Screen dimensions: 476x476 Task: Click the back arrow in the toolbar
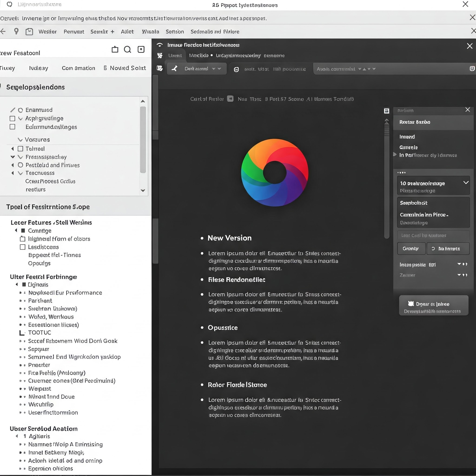coord(3,31)
